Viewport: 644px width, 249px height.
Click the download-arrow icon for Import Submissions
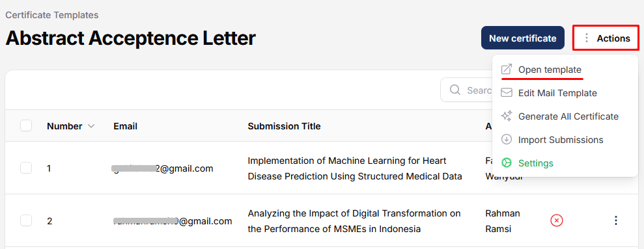pyautogui.click(x=507, y=140)
